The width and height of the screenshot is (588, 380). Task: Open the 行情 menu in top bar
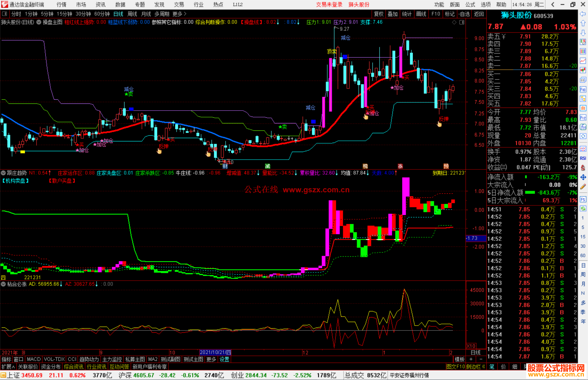click(61, 5)
